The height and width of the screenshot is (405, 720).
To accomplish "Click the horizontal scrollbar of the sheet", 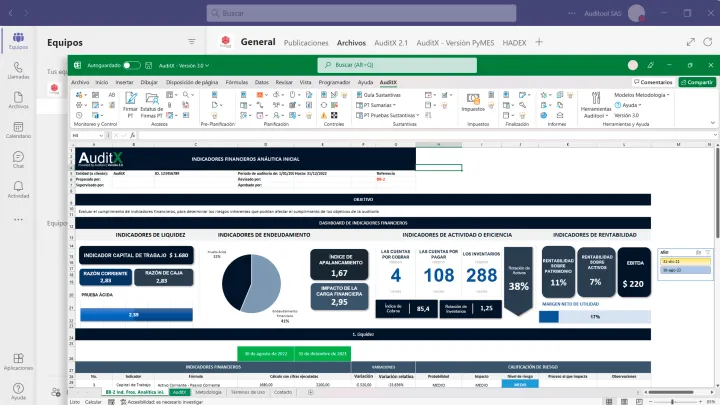I will (671, 392).
